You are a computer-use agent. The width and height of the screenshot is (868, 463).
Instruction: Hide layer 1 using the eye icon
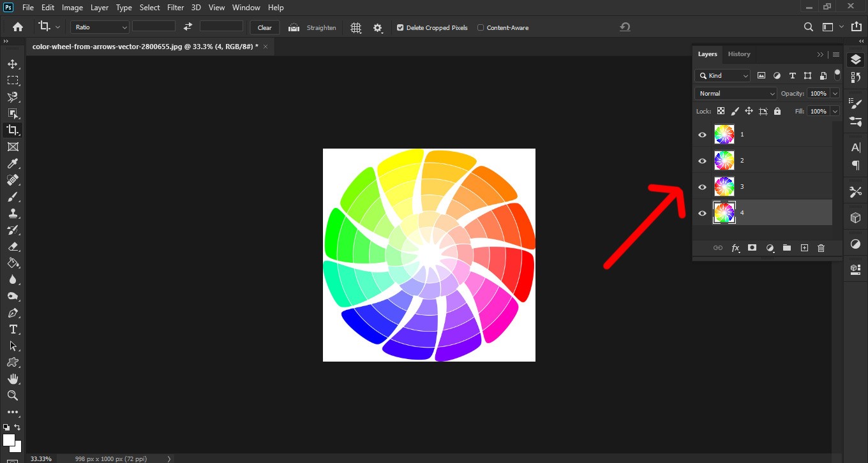coord(702,135)
